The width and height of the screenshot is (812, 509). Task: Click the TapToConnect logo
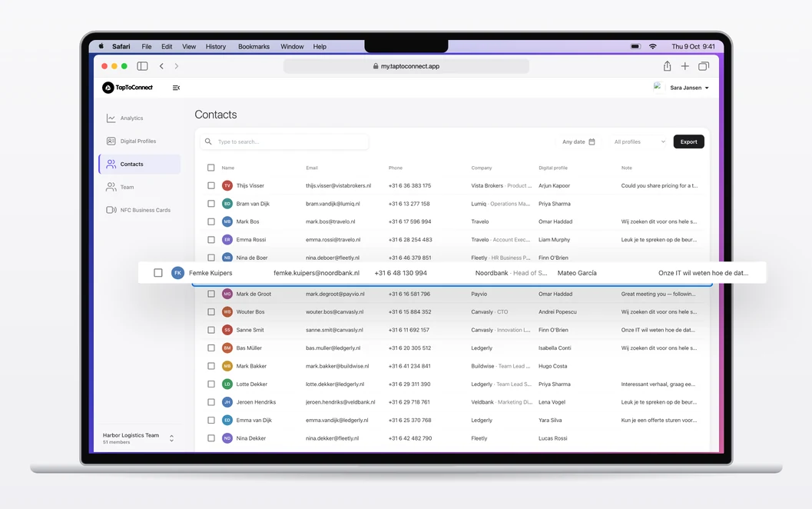coord(128,88)
